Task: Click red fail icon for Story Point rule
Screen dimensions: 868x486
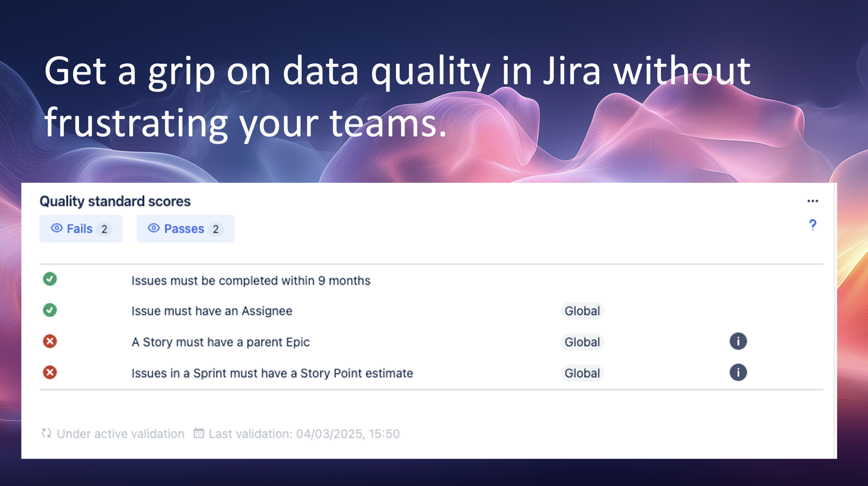Action: (x=50, y=372)
